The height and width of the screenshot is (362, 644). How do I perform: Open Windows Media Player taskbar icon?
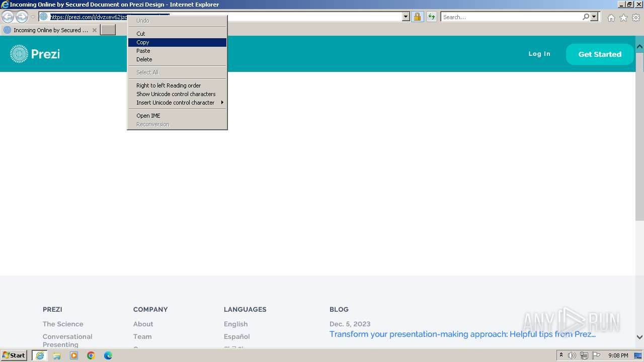coord(74,355)
